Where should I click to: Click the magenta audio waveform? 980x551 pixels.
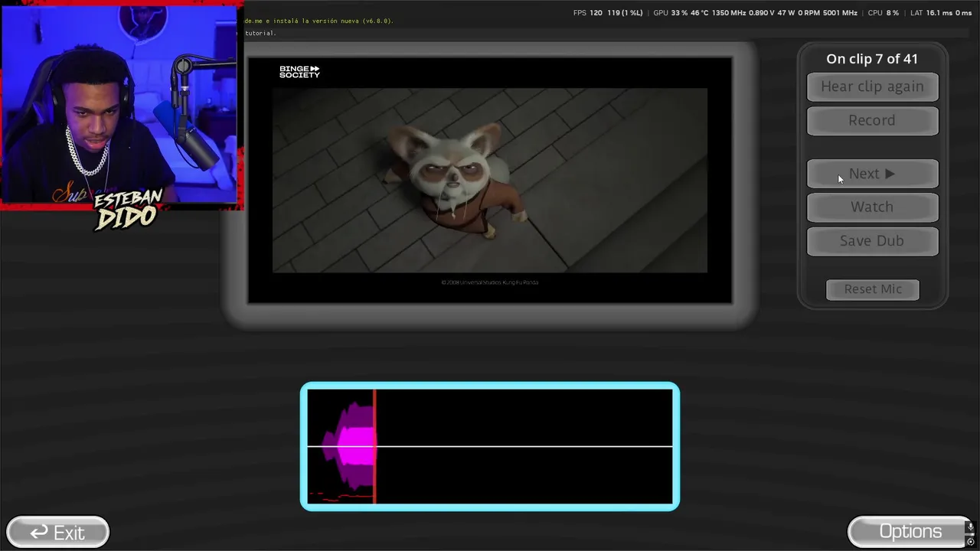[349, 445]
